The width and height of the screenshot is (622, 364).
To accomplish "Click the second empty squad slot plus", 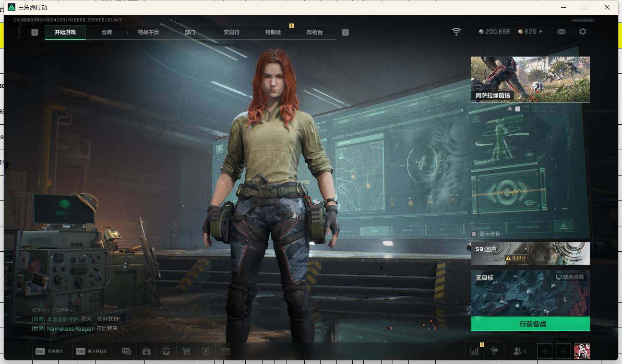I will pos(563,352).
